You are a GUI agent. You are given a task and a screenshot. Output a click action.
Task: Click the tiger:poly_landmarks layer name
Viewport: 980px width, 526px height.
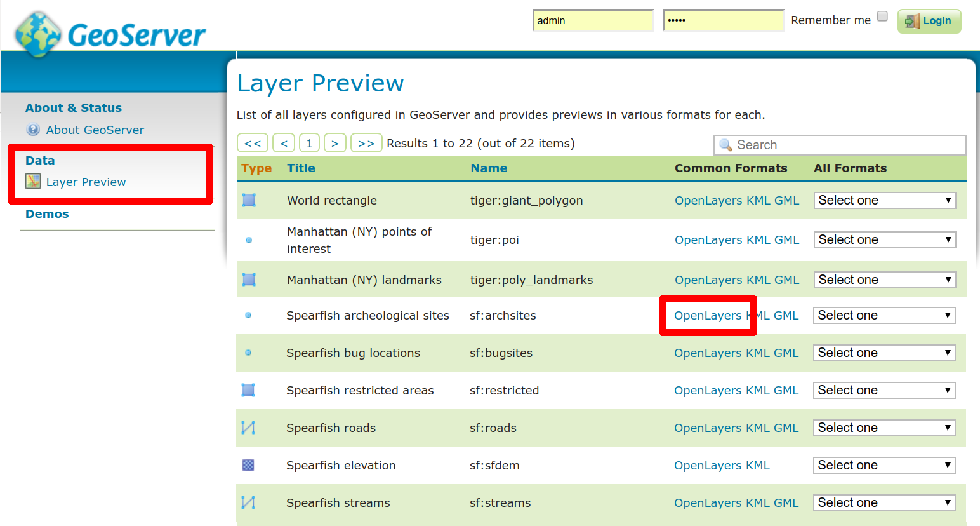[531, 280]
